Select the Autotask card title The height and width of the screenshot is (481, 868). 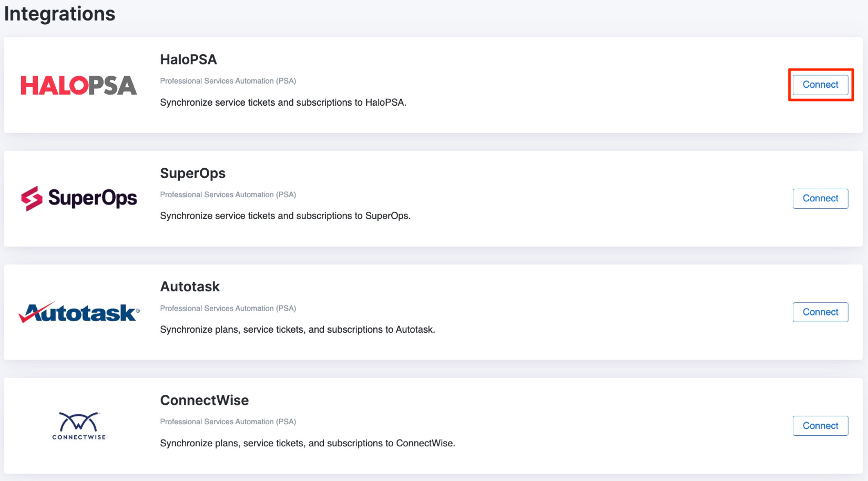190,286
